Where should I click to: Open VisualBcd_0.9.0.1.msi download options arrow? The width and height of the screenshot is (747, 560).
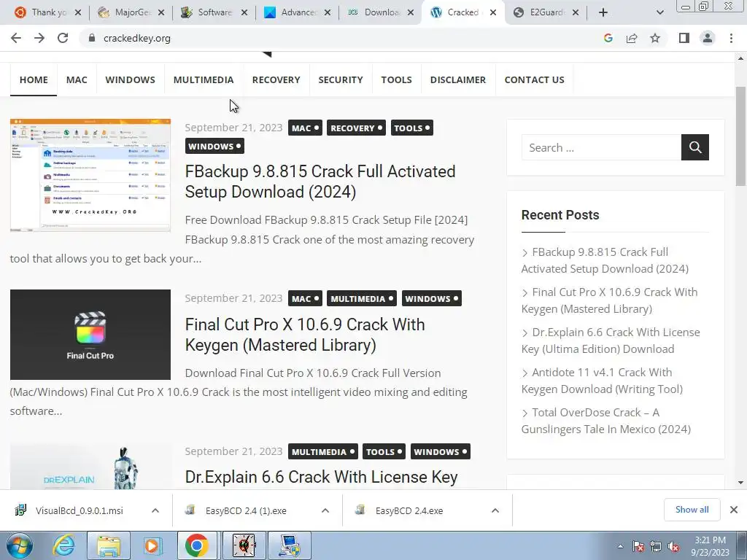click(155, 510)
